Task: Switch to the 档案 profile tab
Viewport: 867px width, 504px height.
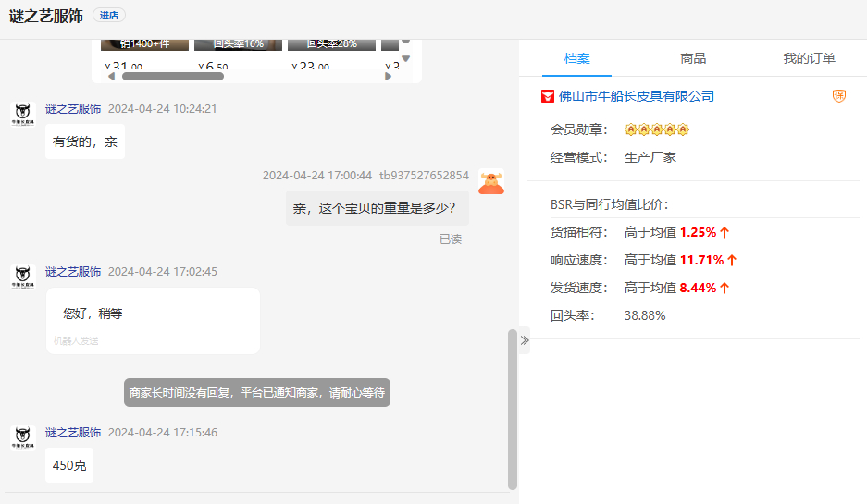Action: coord(577,58)
